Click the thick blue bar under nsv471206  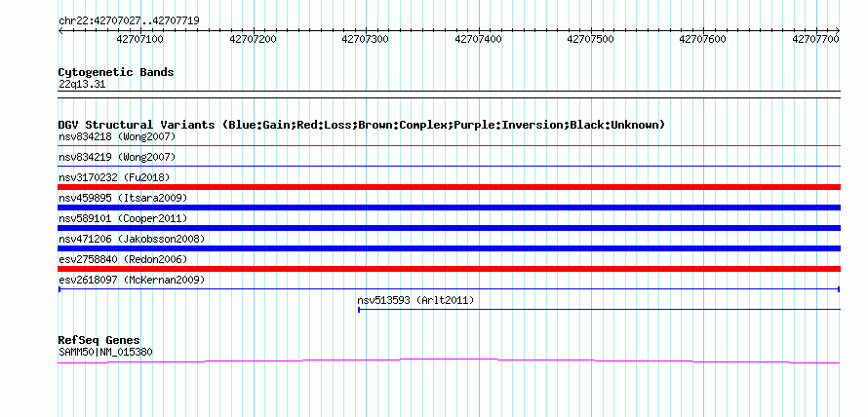coord(450,248)
